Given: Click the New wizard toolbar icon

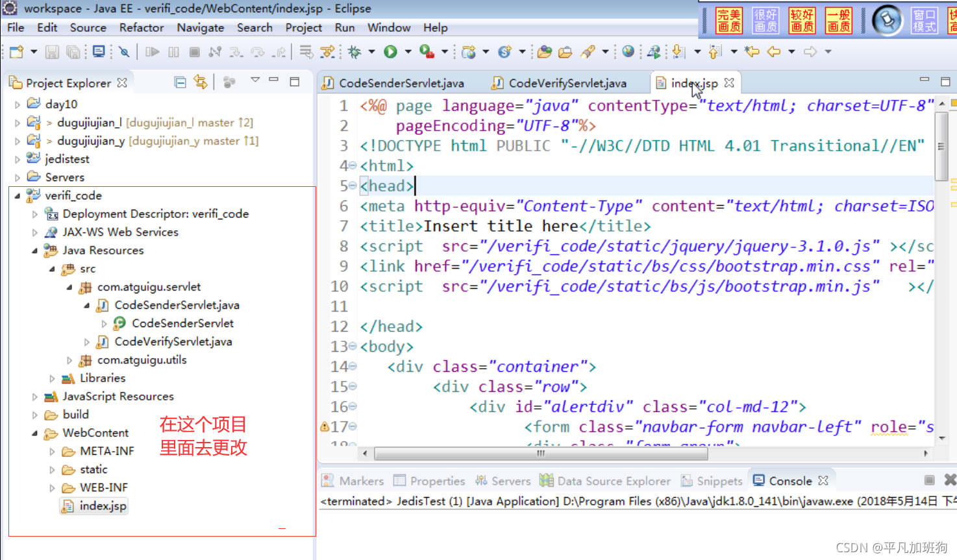Looking at the screenshot, I should pyautogui.click(x=16, y=52).
